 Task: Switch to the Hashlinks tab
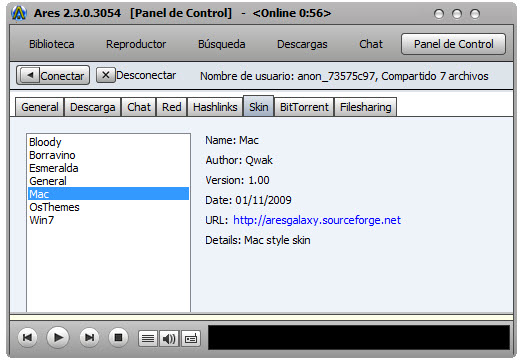(215, 107)
